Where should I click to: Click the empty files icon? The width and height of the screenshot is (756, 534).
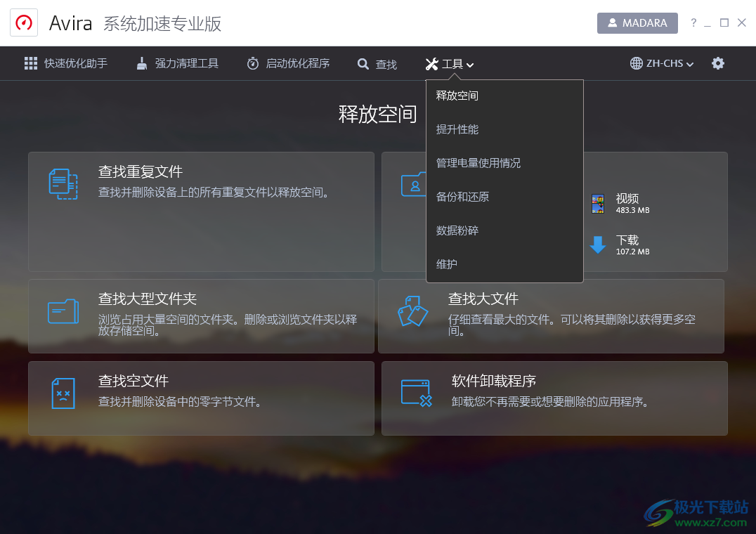tap(63, 393)
